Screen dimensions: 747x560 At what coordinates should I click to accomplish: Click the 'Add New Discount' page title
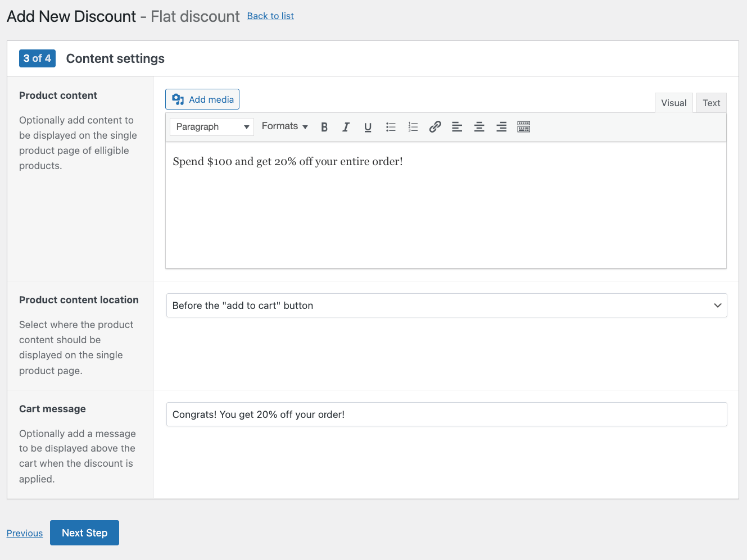[71, 16]
